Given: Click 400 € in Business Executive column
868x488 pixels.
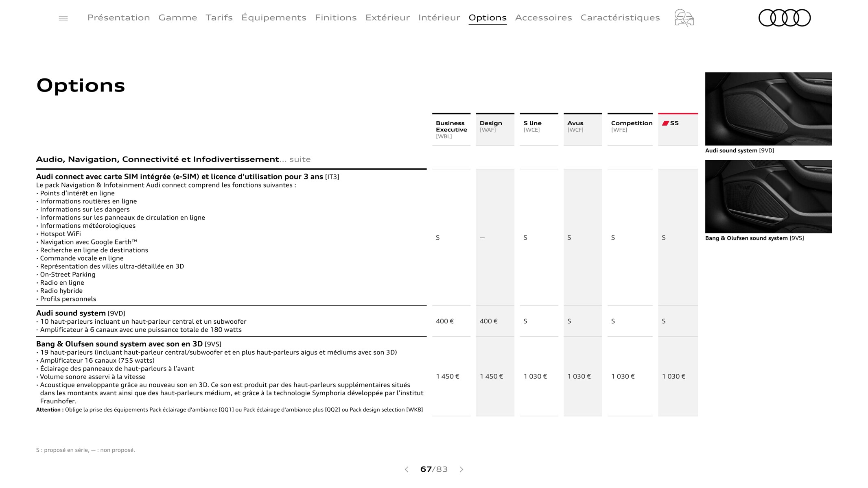Looking at the screenshot, I should (445, 321).
